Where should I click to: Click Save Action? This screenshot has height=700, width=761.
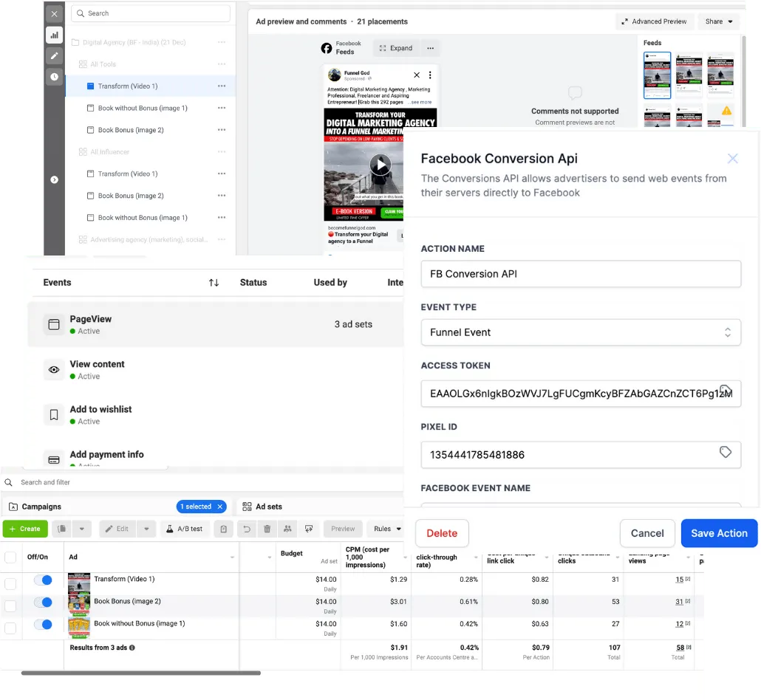coord(719,533)
